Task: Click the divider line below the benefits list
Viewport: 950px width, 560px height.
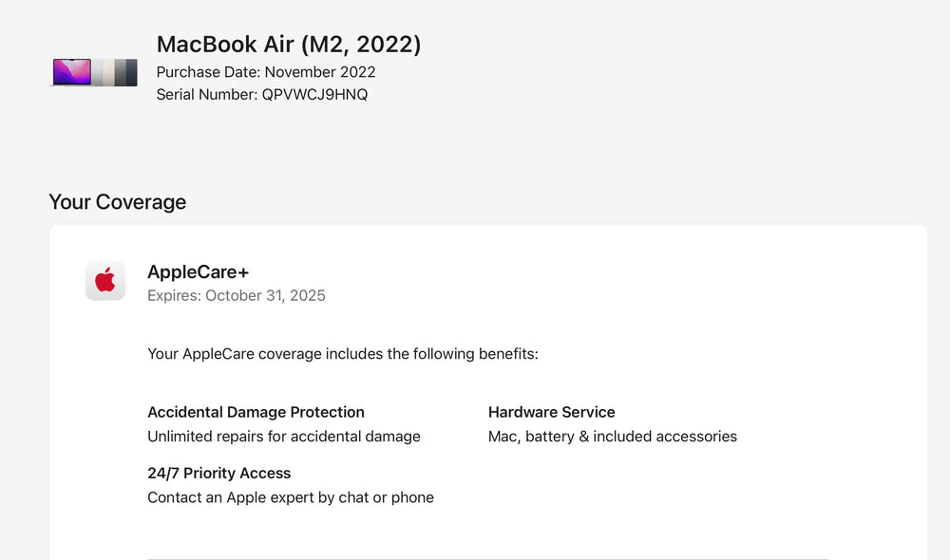Action: pyautogui.click(x=487, y=558)
